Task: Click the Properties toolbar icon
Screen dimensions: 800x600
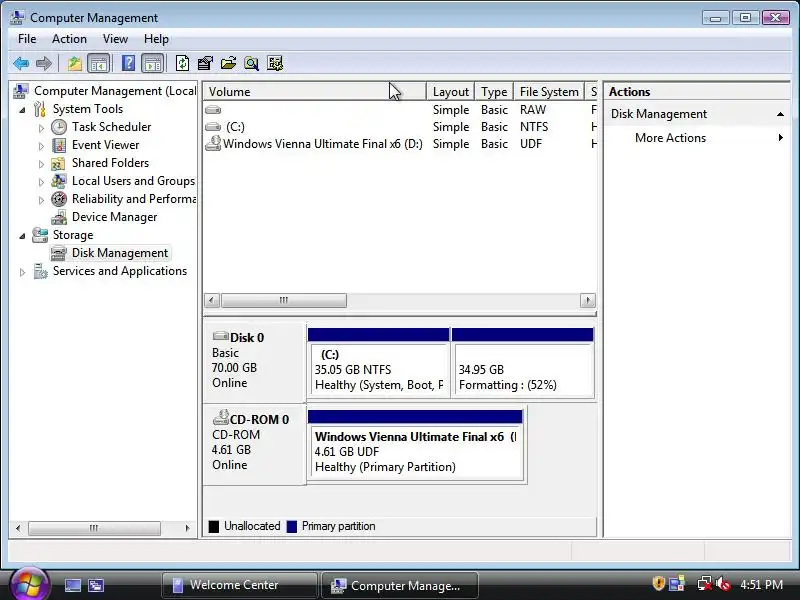Action: click(205, 63)
